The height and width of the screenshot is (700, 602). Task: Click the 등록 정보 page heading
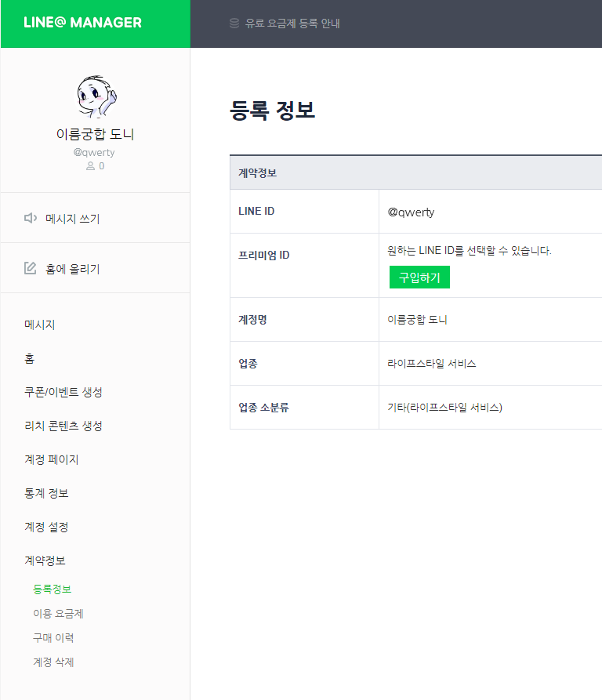(272, 111)
